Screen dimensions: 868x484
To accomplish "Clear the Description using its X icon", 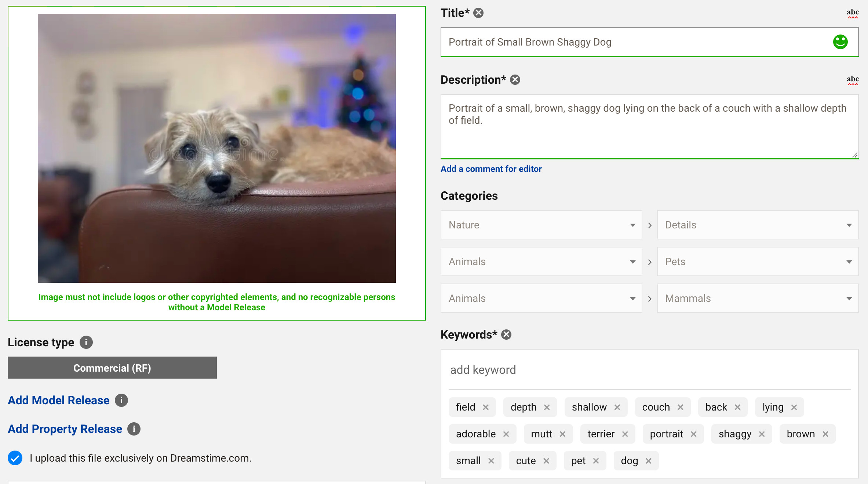I will coord(515,80).
